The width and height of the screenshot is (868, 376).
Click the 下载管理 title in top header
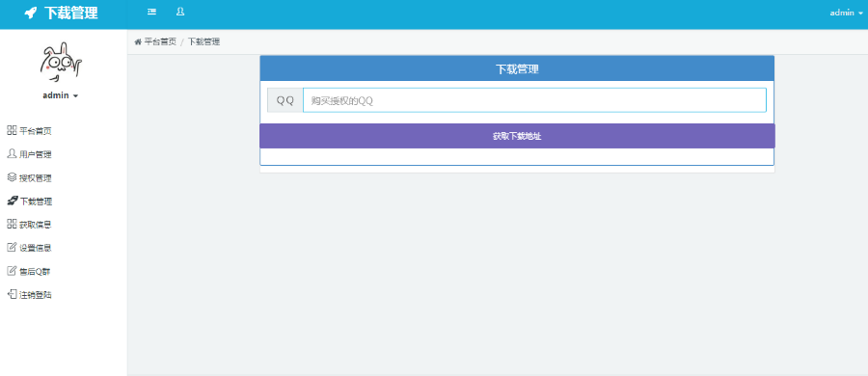click(x=70, y=13)
